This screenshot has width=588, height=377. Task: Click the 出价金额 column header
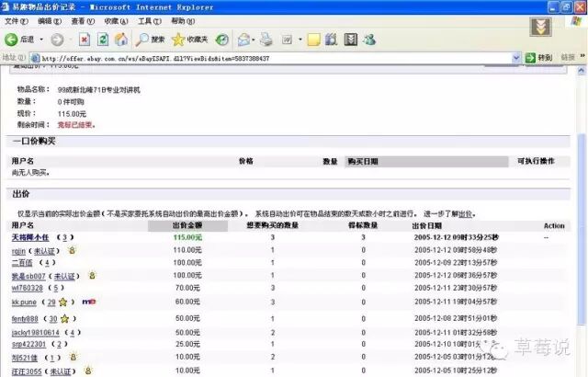pos(187,225)
